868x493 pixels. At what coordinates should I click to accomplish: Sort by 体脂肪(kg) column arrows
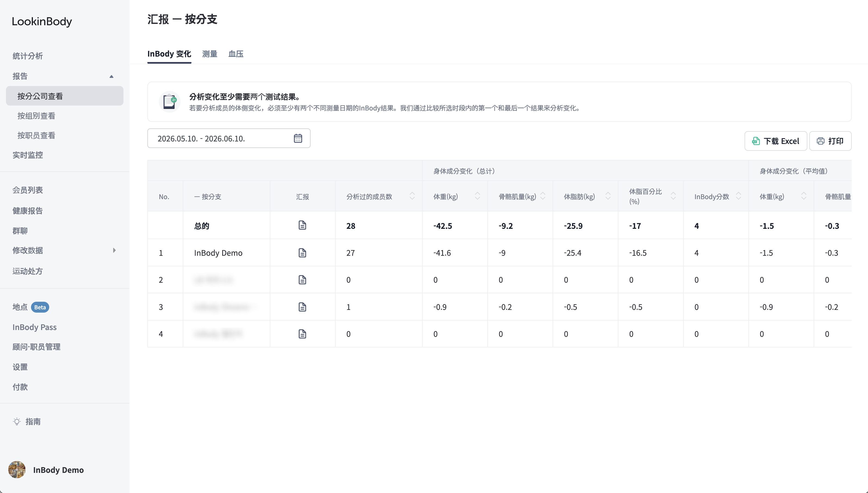pos(608,196)
